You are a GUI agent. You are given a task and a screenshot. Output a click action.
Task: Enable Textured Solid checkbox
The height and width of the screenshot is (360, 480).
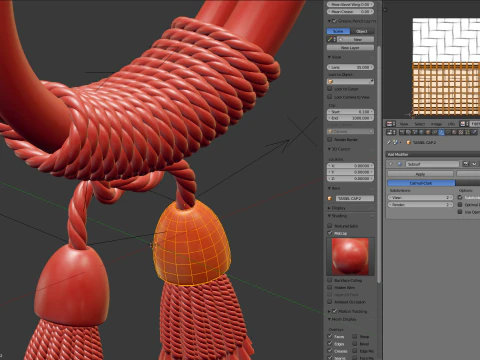tap(330, 226)
